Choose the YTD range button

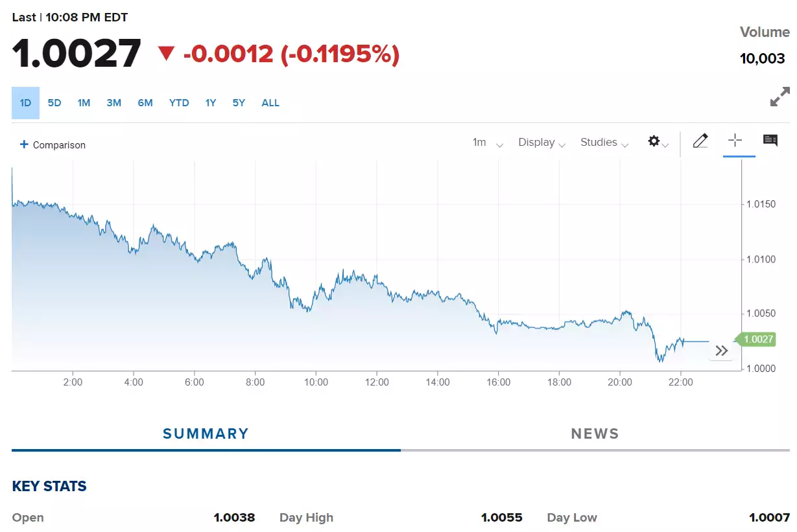click(x=179, y=103)
